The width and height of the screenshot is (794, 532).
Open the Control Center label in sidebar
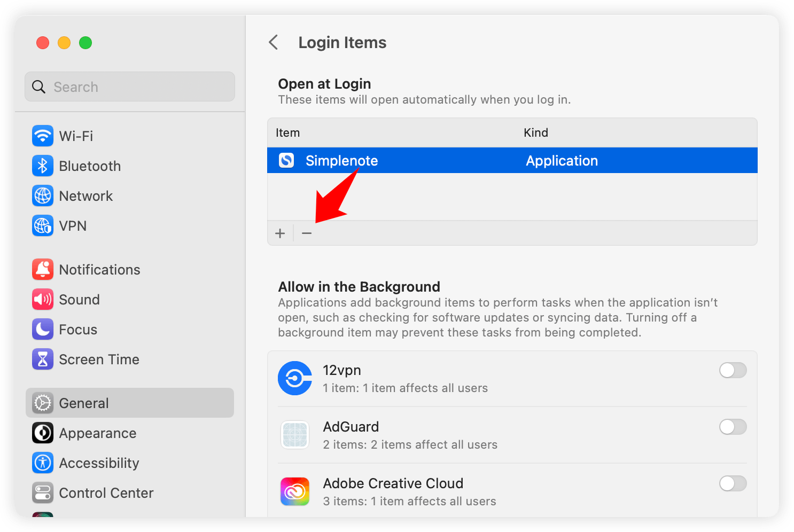106,493
